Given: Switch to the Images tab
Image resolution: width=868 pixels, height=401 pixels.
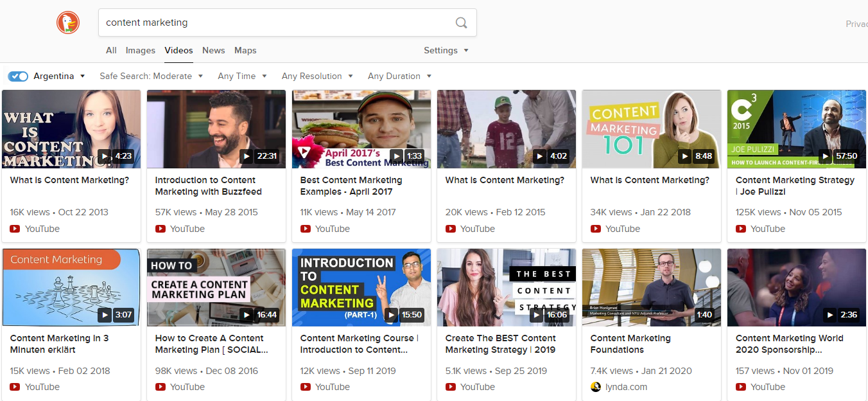Looking at the screenshot, I should pos(141,50).
